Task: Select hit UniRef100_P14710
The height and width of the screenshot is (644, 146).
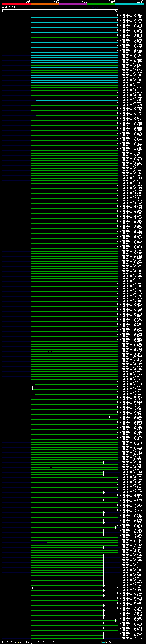Action: 131,70
